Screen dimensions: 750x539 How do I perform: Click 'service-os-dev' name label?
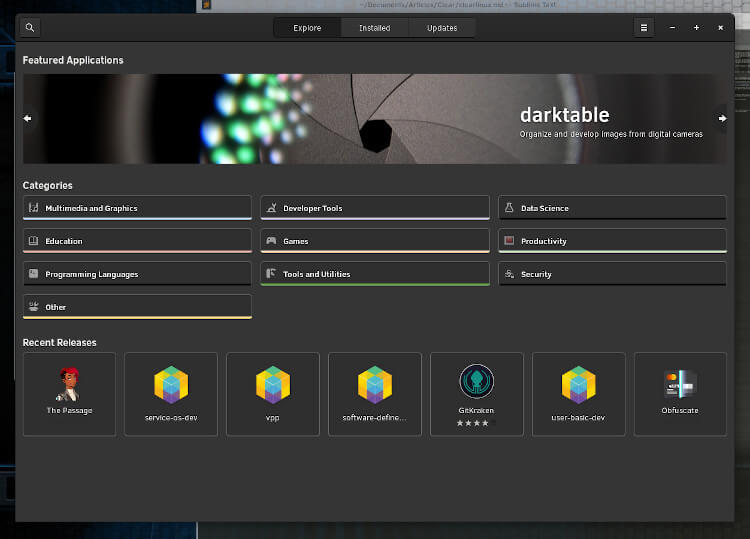pyautogui.click(x=171, y=418)
